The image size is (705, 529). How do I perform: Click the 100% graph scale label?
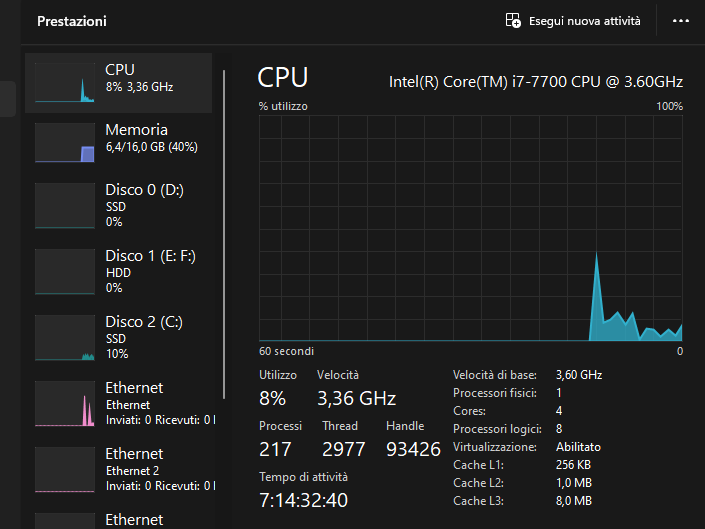tap(669, 107)
